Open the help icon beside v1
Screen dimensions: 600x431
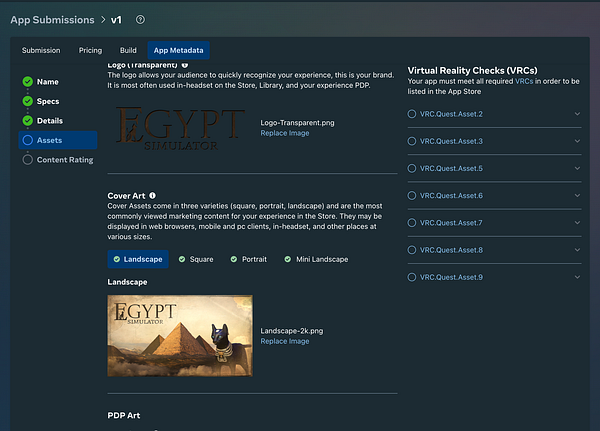[x=140, y=20]
